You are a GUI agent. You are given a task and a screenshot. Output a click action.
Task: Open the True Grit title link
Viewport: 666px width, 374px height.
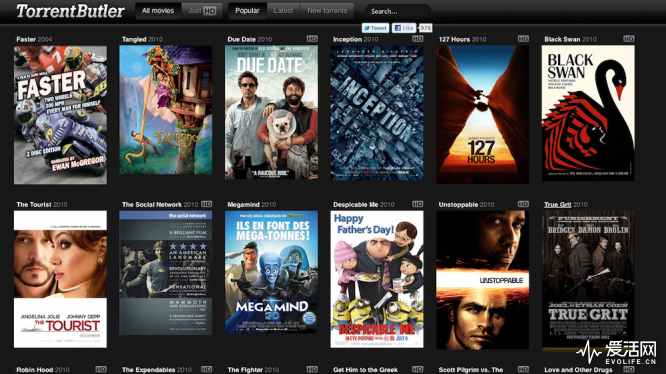[x=558, y=204]
